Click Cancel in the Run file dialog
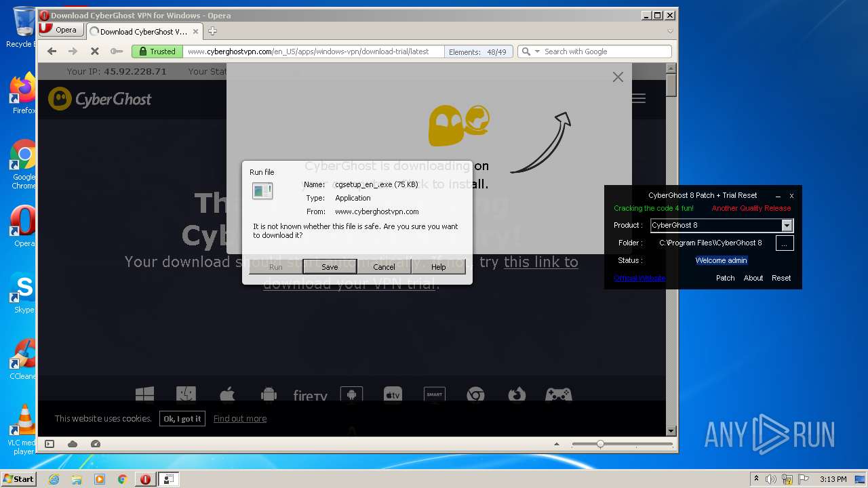Screen dimensions: 868x488 [x=384, y=266]
